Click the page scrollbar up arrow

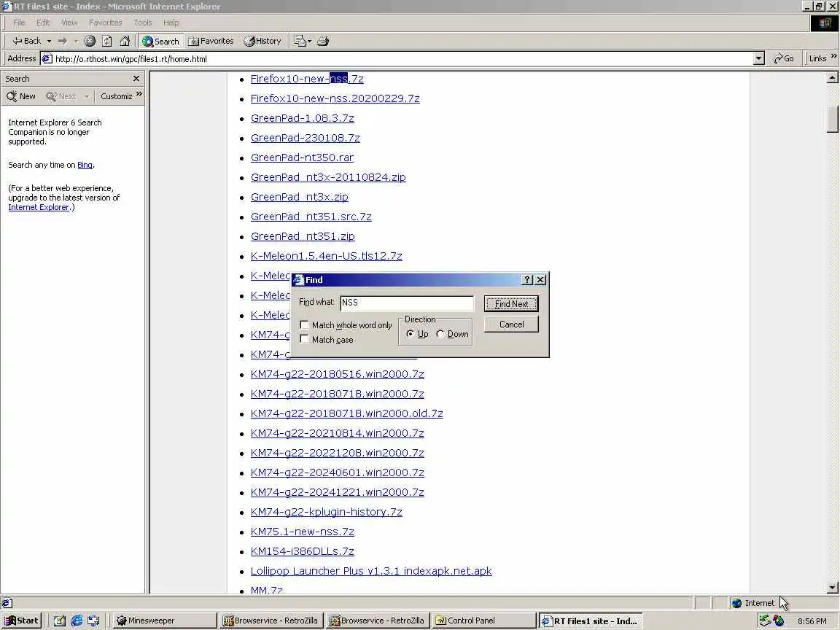click(x=832, y=78)
